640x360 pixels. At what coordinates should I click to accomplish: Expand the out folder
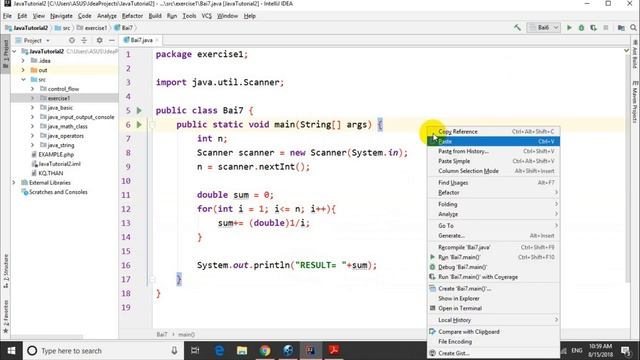click(x=23, y=70)
